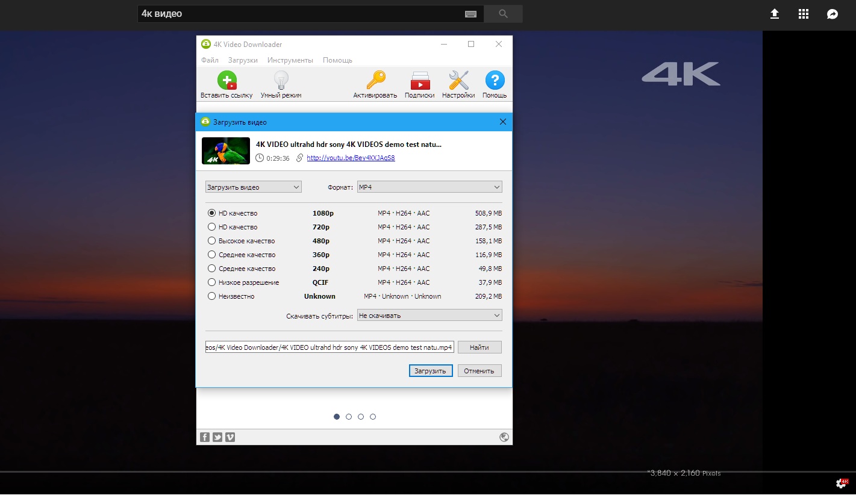
Task: Click the video thumbnail with parrot image
Action: (x=225, y=151)
